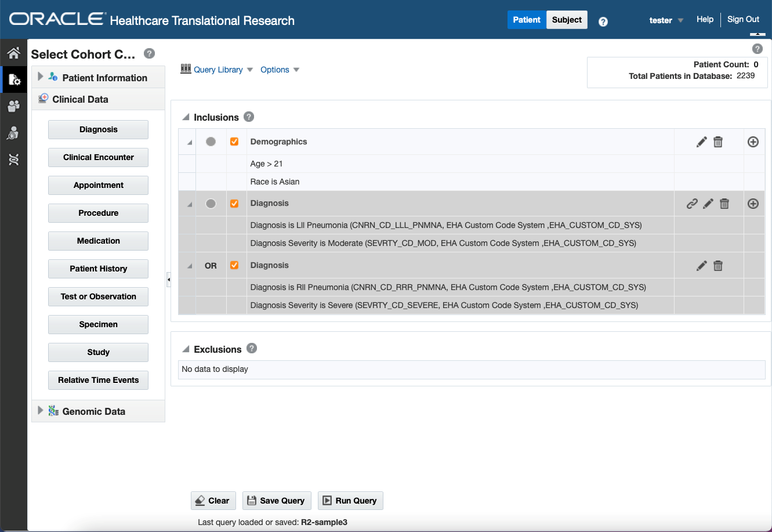This screenshot has height=532, width=772.
Task: Switch to Patient mode
Action: (527, 20)
